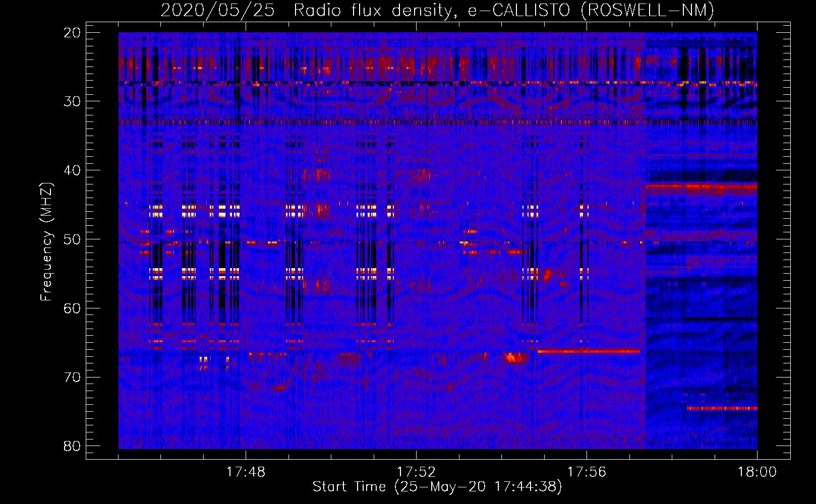Click the red horizontal band near 42 MHz before 18:00
816x504 pixels.
click(x=702, y=187)
